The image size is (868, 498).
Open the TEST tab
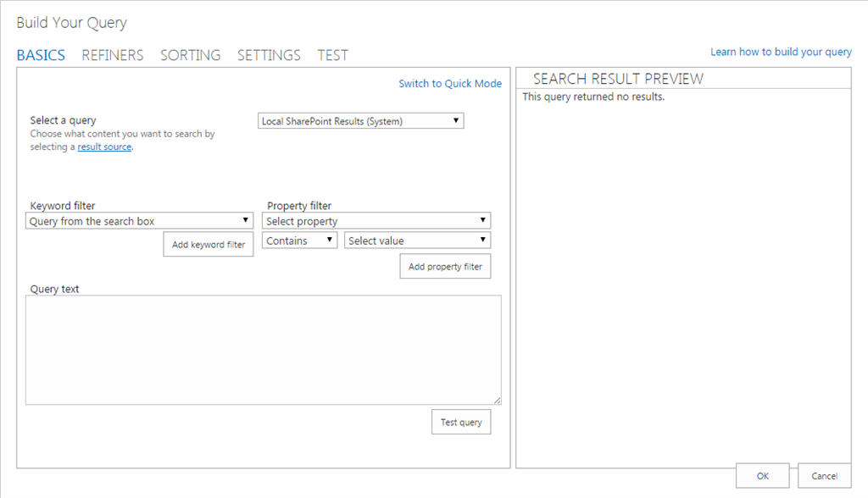coord(332,55)
